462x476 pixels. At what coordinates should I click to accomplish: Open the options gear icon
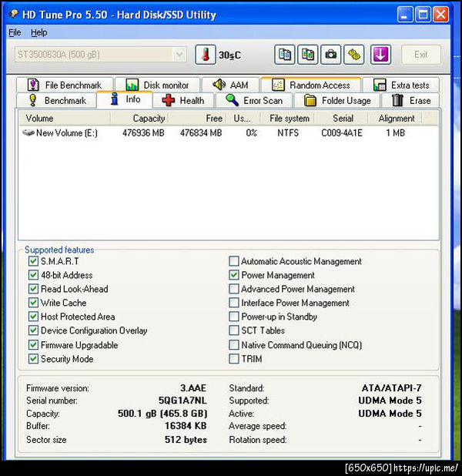pyautogui.click(x=354, y=55)
